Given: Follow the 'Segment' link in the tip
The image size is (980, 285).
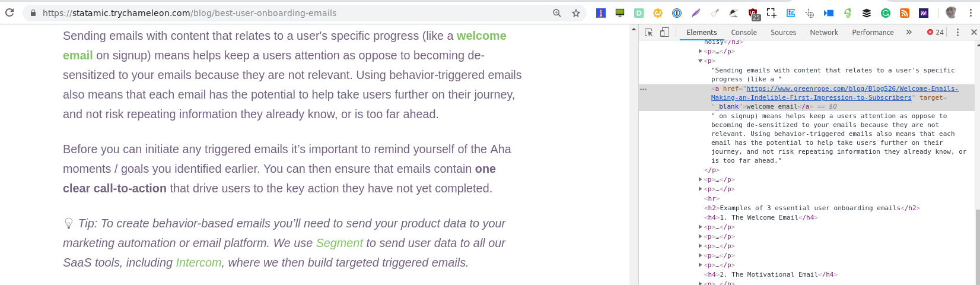Looking at the screenshot, I should (339, 243).
